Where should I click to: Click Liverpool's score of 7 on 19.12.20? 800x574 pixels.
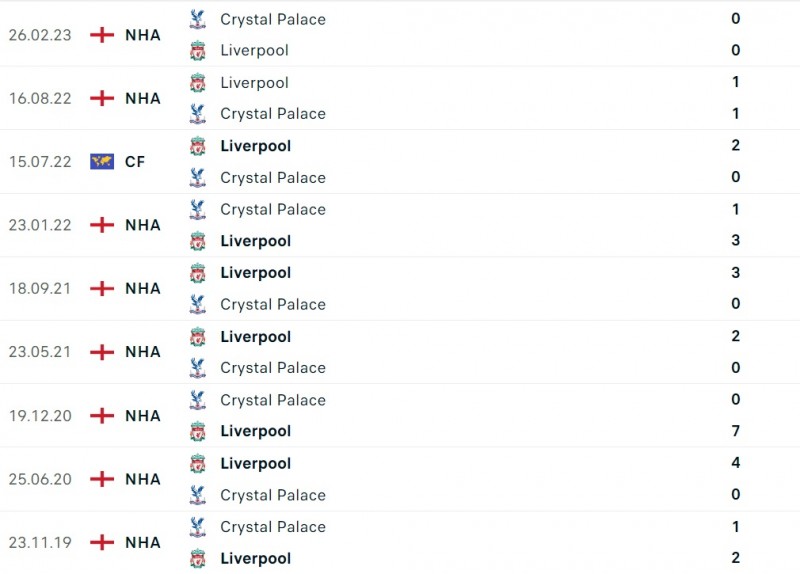[735, 431]
